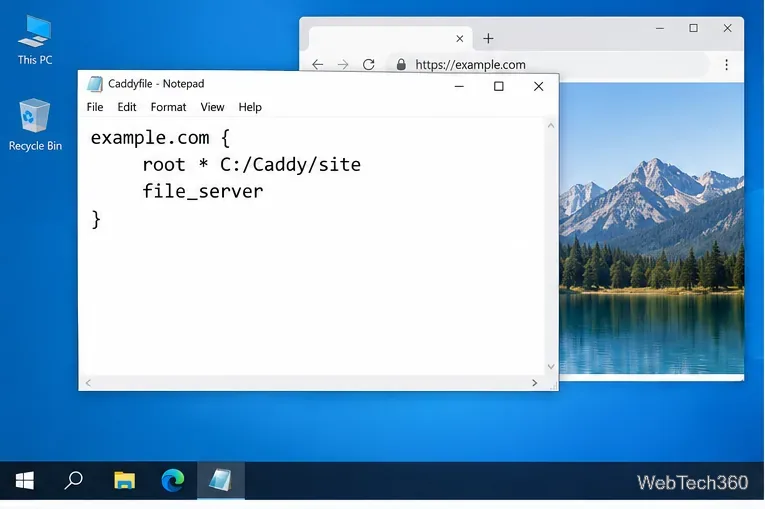Open a new browser tab
This screenshot has width=765, height=509.
pos(488,39)
